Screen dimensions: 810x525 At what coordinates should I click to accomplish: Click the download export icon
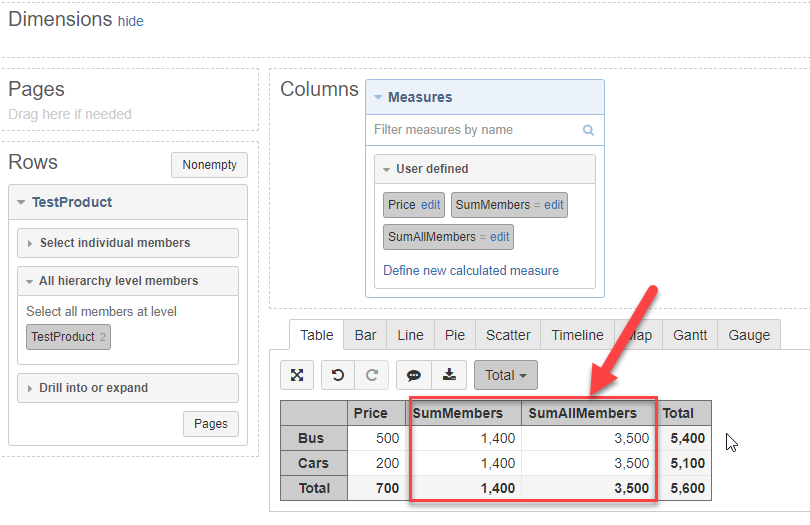tap(449, 375)
